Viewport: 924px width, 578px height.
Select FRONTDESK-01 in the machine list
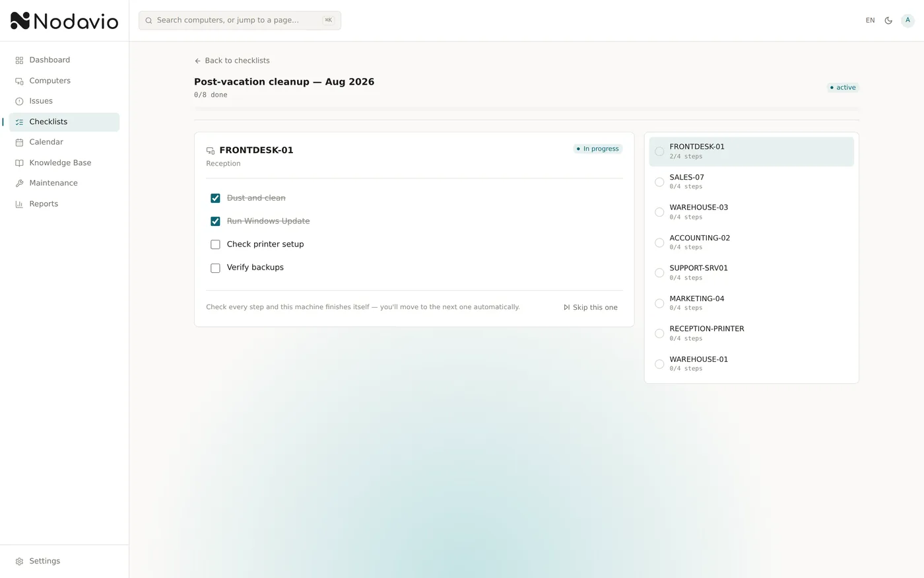(752, 151)
